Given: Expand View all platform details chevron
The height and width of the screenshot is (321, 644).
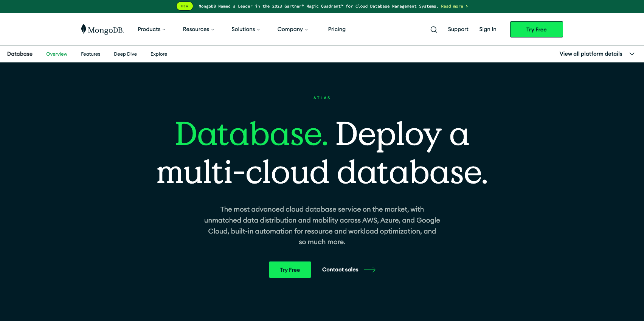Looking at the screenshot, I should click(632, 54).
